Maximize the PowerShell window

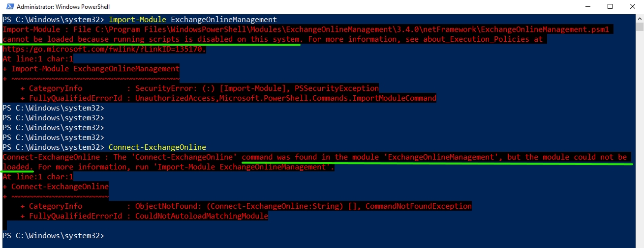pos(610,7)
